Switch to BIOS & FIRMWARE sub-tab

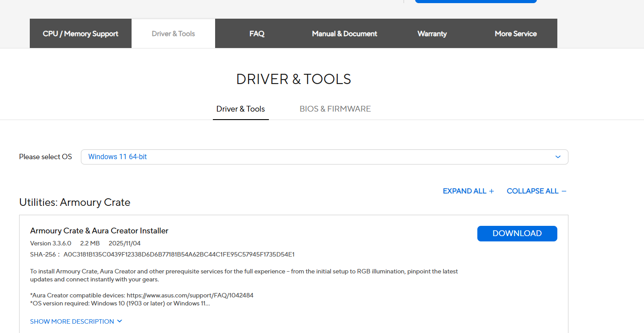click(x=335, y=109)
